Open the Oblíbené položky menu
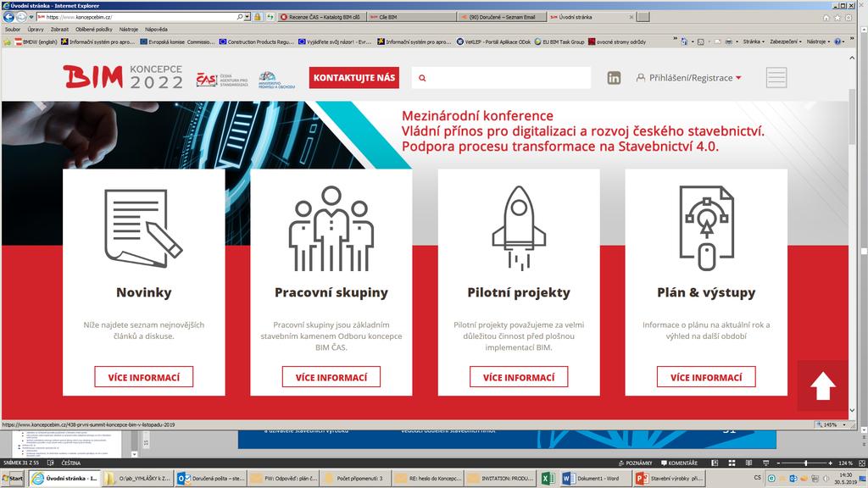This screenshot has width=868, height=488. point(93,30)
